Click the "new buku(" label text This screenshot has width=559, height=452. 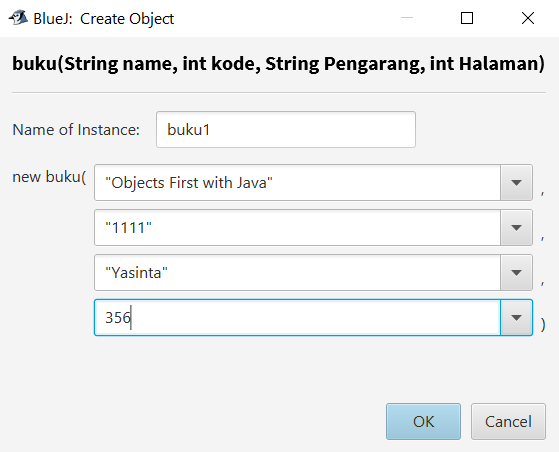49,177
